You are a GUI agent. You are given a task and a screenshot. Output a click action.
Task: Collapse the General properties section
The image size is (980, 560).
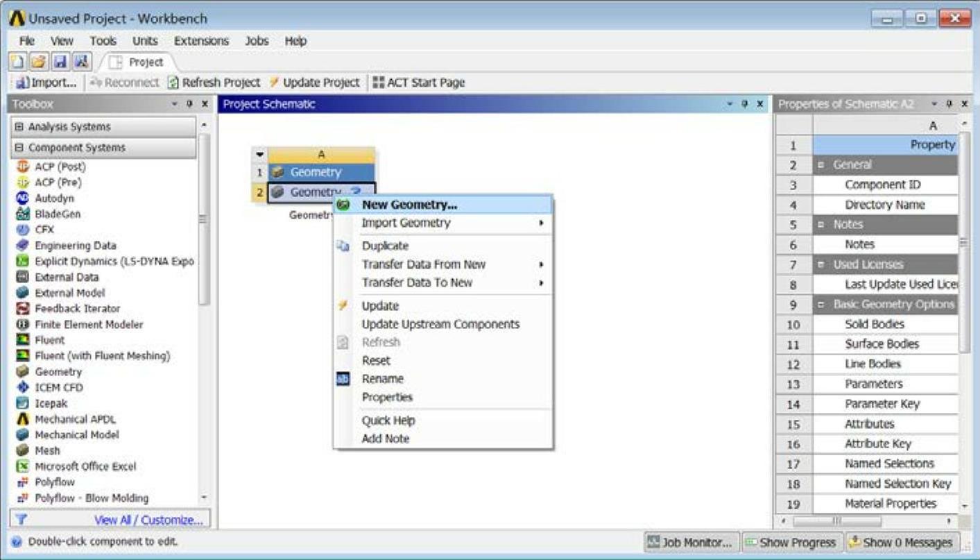(x=821, y=165)
